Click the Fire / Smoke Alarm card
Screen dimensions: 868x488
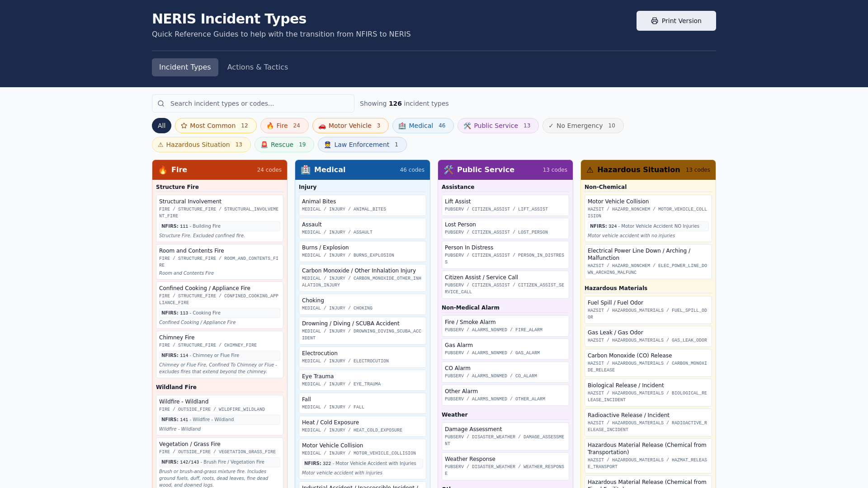click(x=505, y=326)
